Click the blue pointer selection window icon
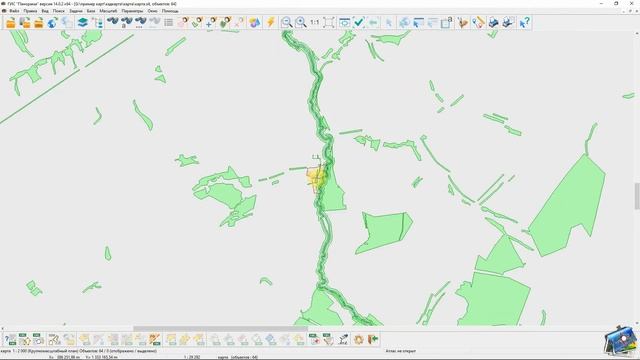This screenshot has height=360, width=640. (418, 22)
